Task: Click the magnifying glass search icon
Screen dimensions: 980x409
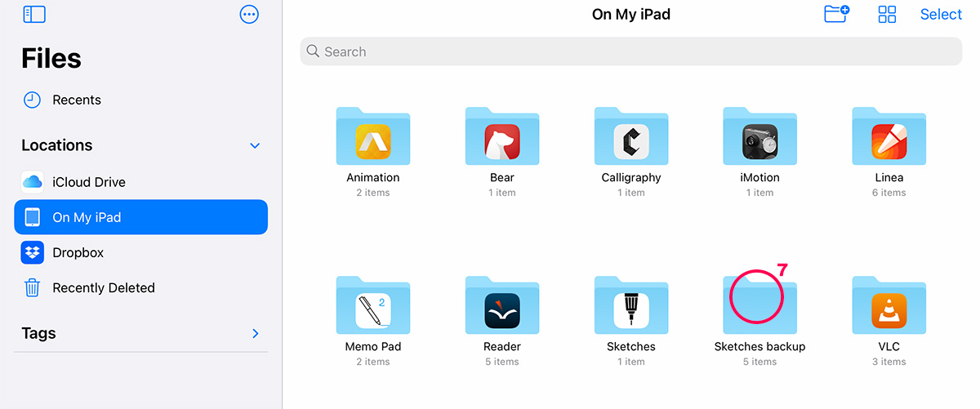Action: pyautogui.click(x=313, y=51)
